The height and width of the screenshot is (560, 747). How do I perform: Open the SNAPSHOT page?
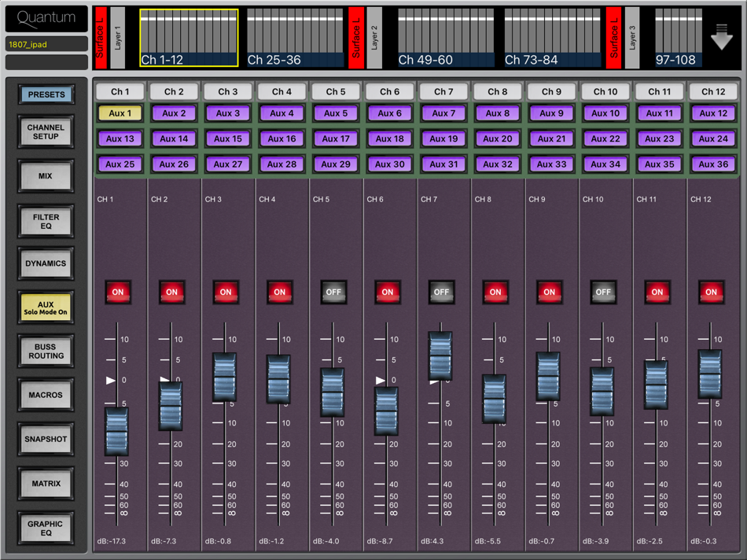click(46, 439)
